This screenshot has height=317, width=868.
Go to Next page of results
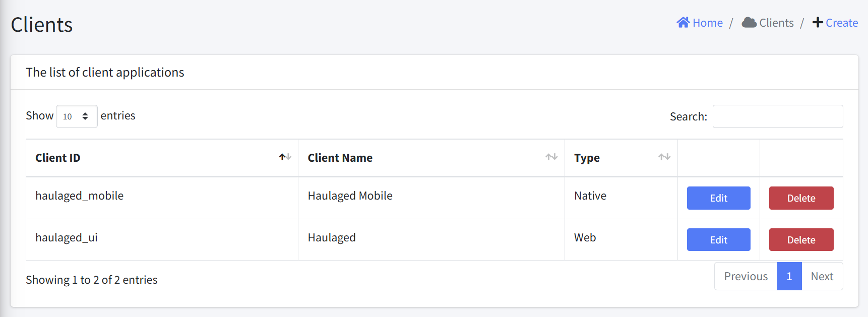pyautogui.click(x=822, y=276)
